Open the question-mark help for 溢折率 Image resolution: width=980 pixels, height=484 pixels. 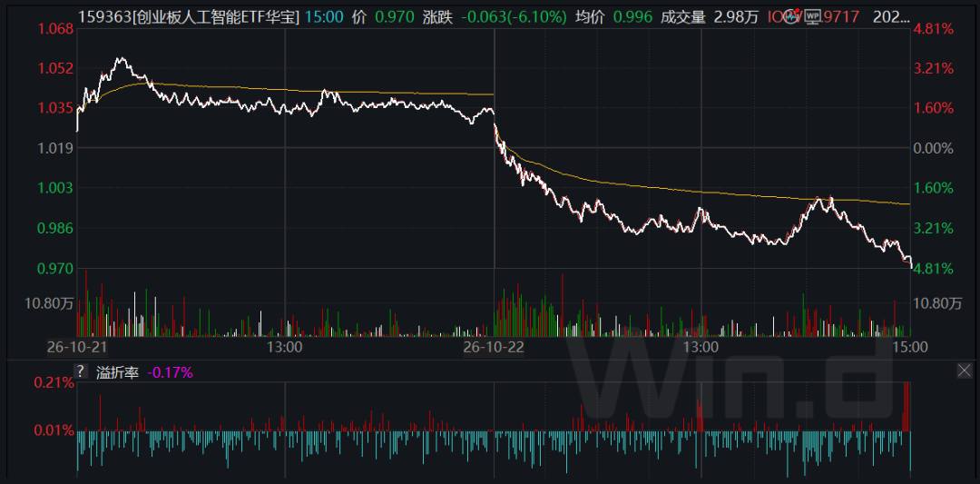[x=81, y=372]
